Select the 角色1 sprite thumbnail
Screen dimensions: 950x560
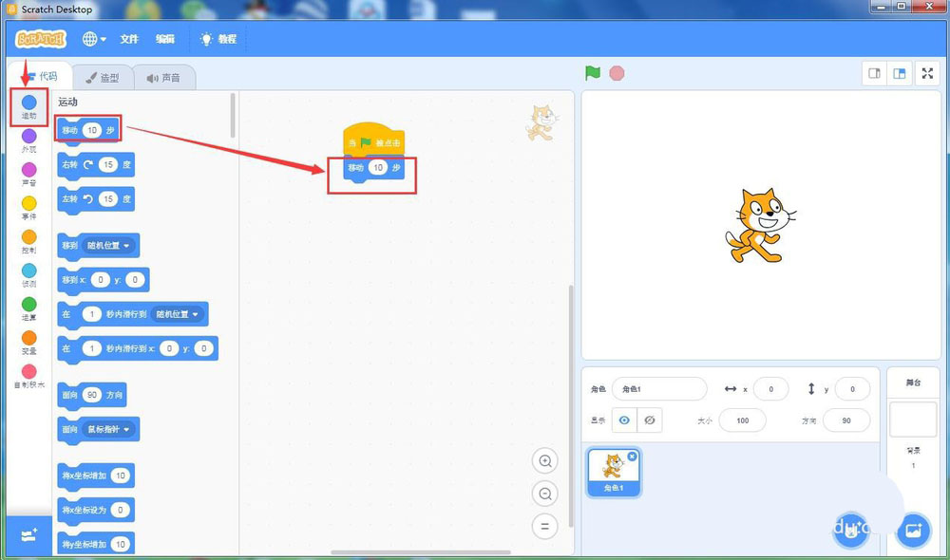(613, 471)
